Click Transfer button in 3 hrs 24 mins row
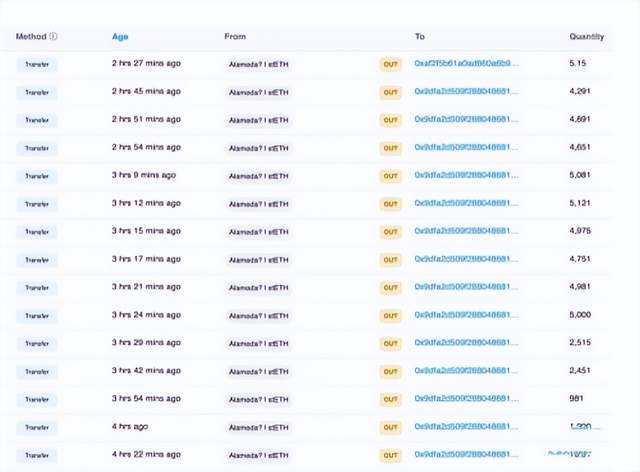Viewport: 640px width, 472px height. coord(37,316)
